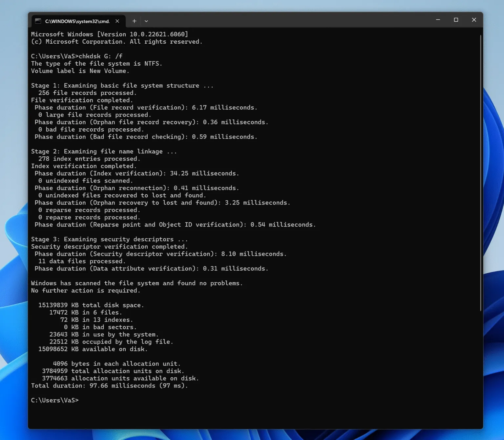
Task: Select the chkdsk G: /f command text
Action: (101, 56)
